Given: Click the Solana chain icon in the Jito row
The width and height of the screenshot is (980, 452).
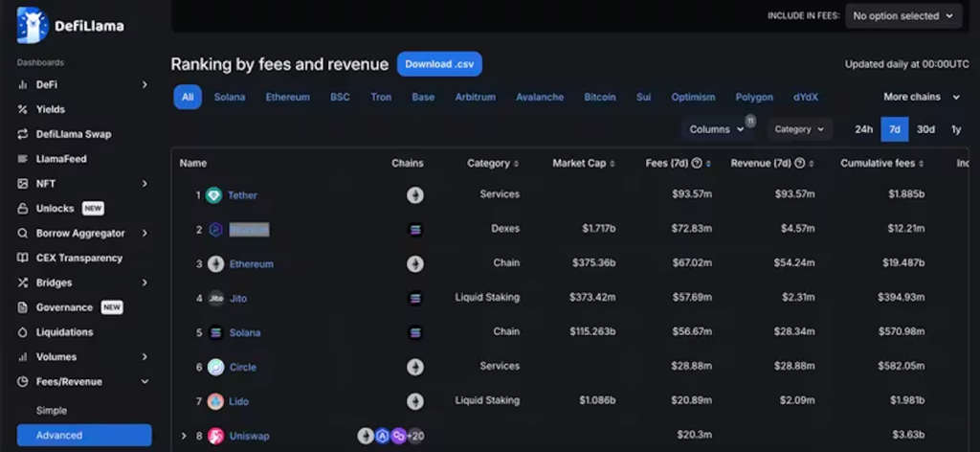Looking at the screenshot, I should 415,299.
